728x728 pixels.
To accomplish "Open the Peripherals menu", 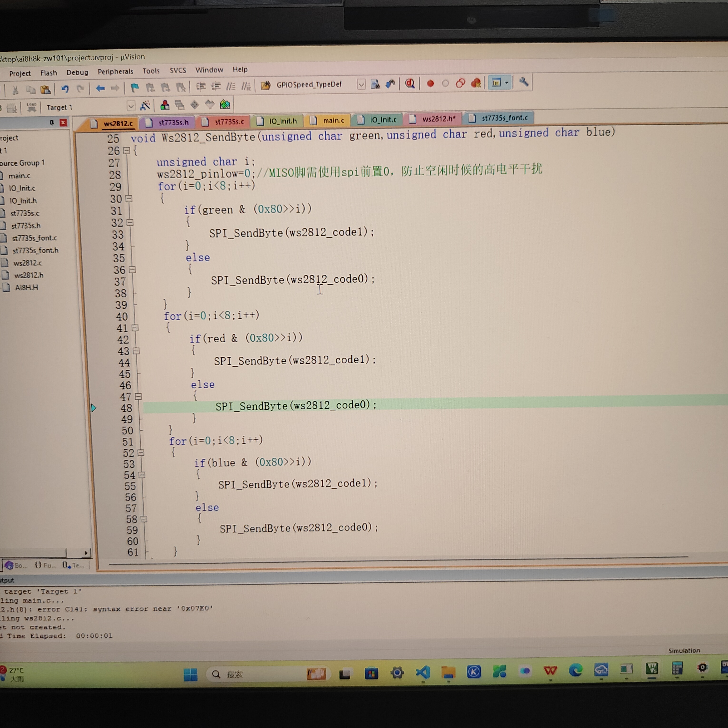I will pyautogui.click(x=115, y=71).
